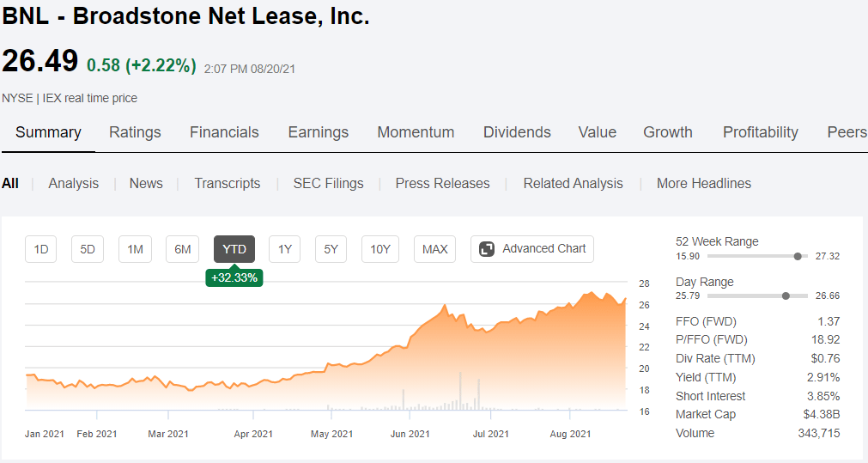The height and width of the screenshot is (463, 868).
Task: Click the 52 week high 27.32
Action: click(827, 257)
